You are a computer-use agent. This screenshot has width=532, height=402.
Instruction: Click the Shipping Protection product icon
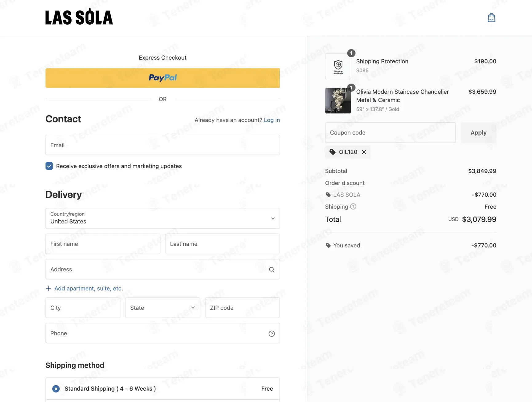click(x=338, y=66)
